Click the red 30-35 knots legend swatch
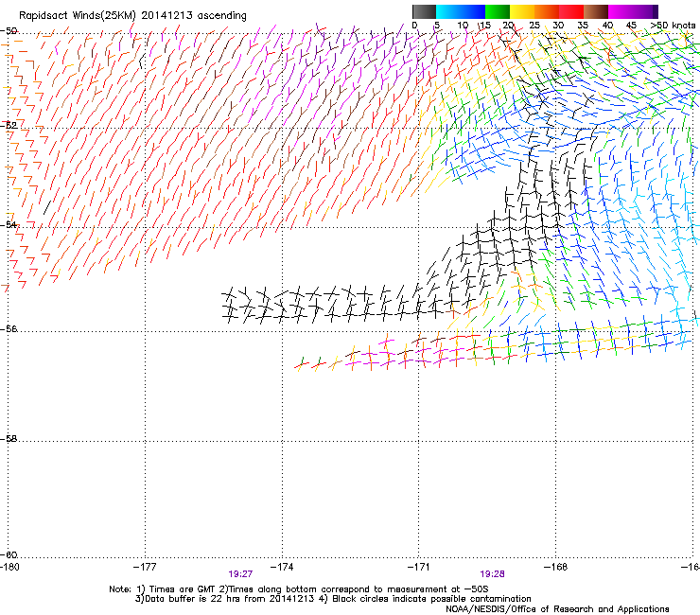Image resolution: width=700 pixels, height=615 pixels. [571, 11]
